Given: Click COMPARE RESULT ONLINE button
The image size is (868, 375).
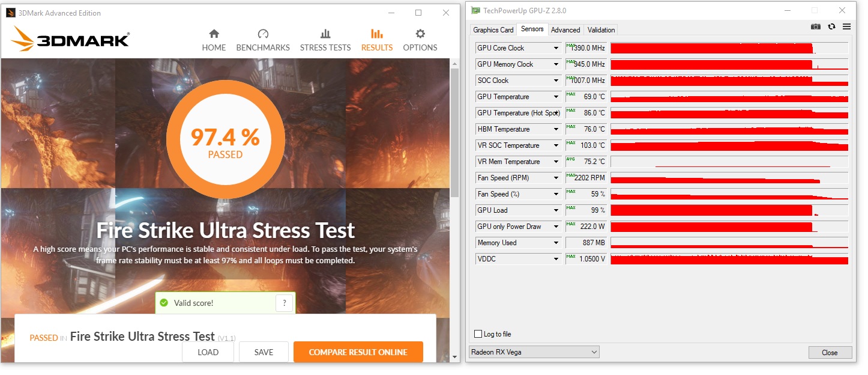Looking at the screenshot, I should [358, 352].
